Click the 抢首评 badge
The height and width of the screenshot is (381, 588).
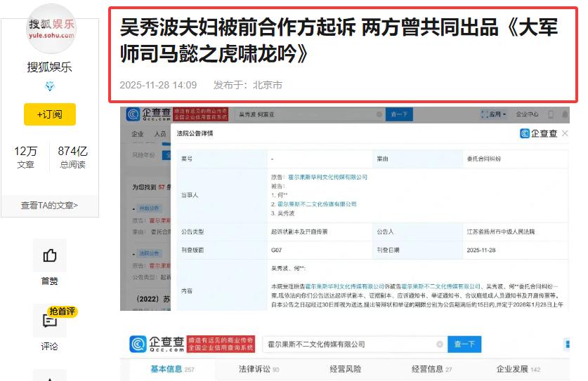[x=63, y=312]
